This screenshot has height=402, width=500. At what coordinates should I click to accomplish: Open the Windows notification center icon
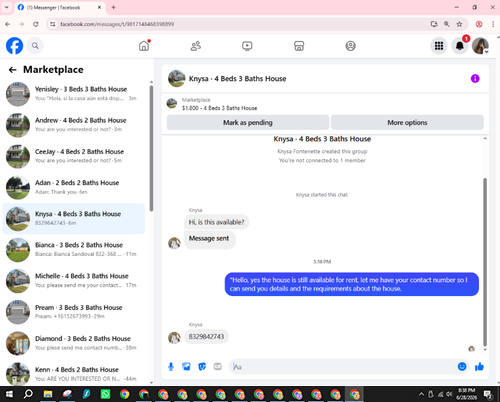(488, 394)
